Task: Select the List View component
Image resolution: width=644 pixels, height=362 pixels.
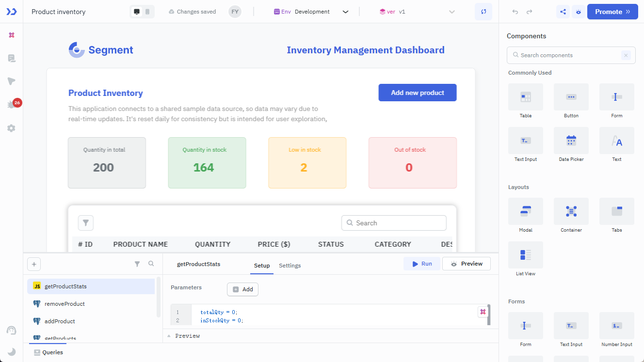Action: pos(526,259)
